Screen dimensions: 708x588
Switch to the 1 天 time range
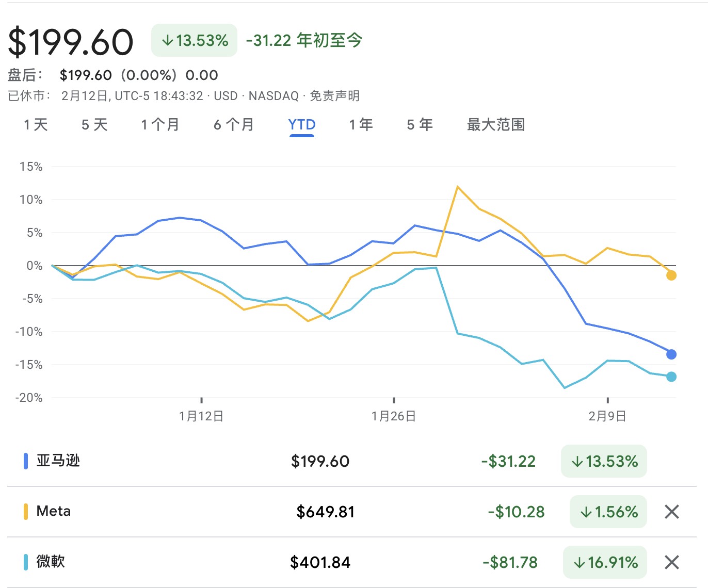(36, 125)
